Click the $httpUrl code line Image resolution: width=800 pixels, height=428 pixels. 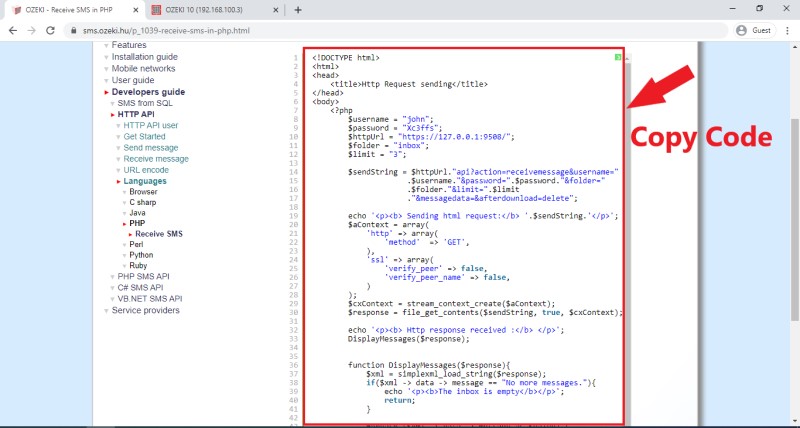pyautogui.click(x=431, y=137)
